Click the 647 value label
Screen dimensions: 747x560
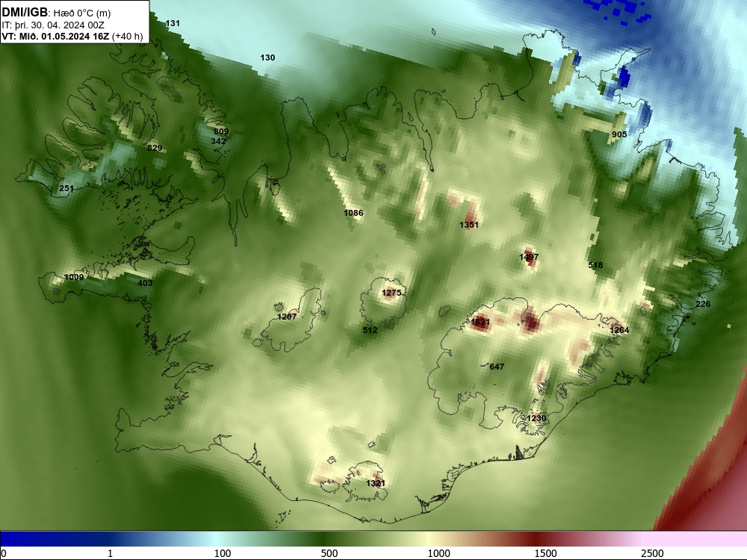(497, 367)
